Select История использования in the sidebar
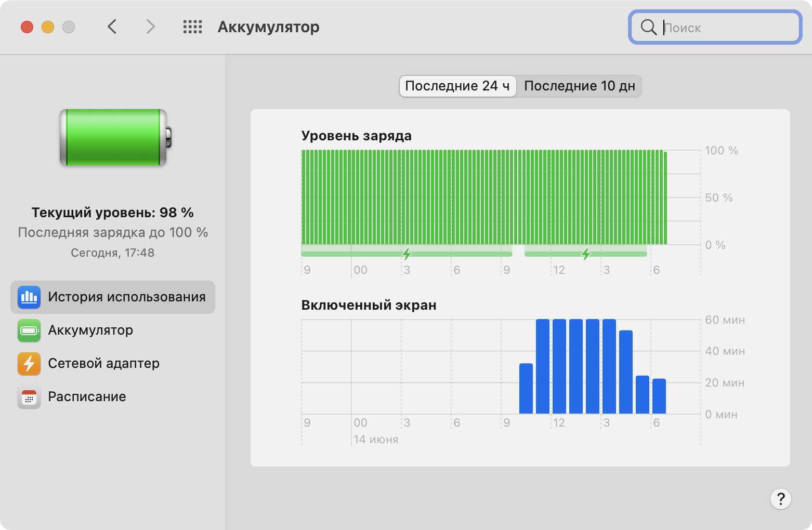This screenshot has width=812, height=530. point(126,297)
